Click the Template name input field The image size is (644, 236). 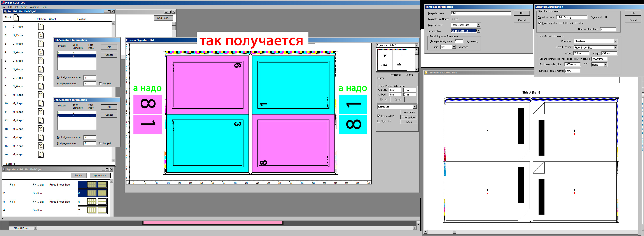coord(481,13)
